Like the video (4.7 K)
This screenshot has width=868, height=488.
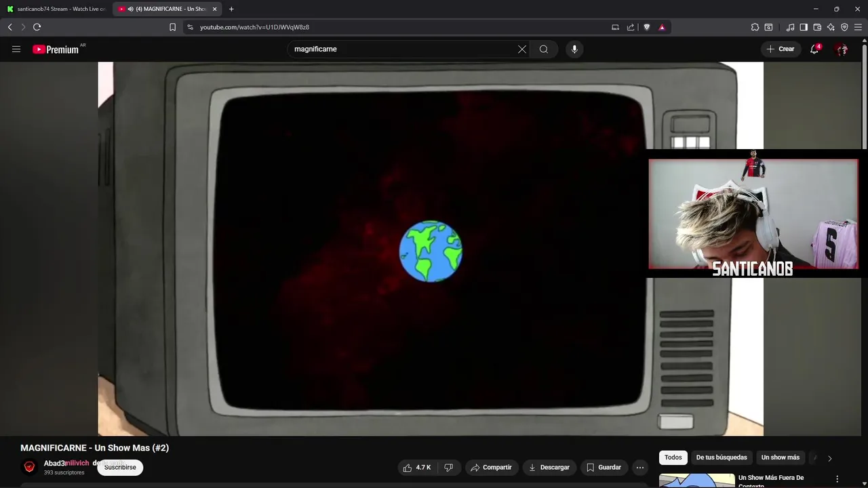pos(417,467)
